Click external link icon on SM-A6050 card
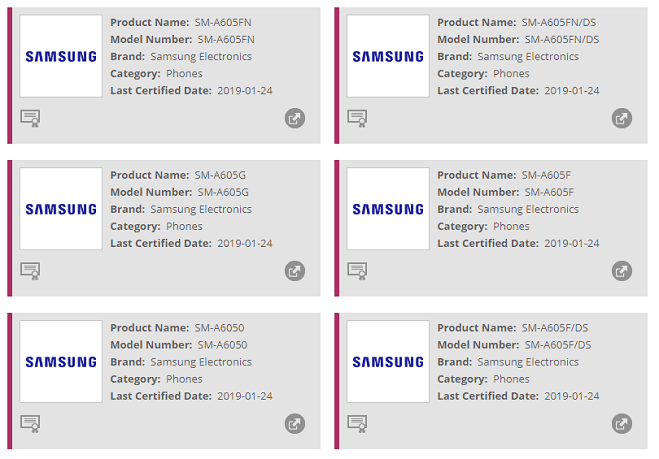659x459 pixels. point(295,424)
